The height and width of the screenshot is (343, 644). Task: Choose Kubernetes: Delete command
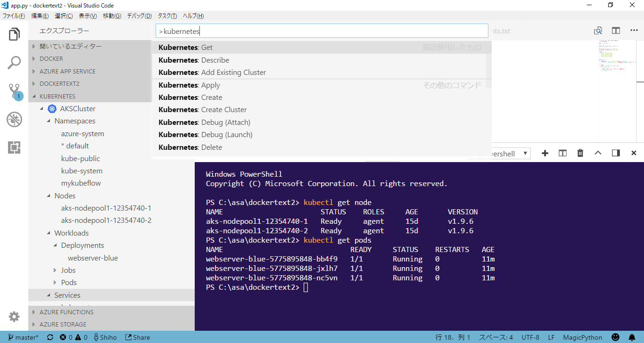[322, 147]
